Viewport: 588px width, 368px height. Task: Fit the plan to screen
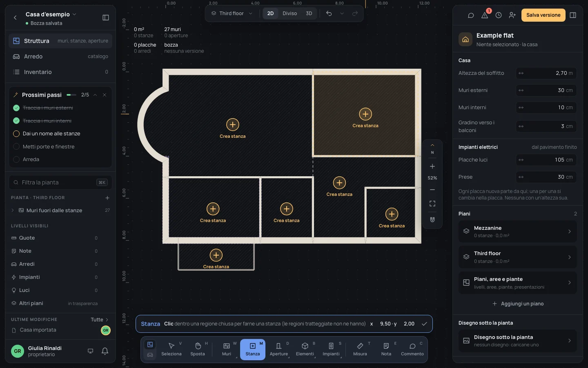432,204
